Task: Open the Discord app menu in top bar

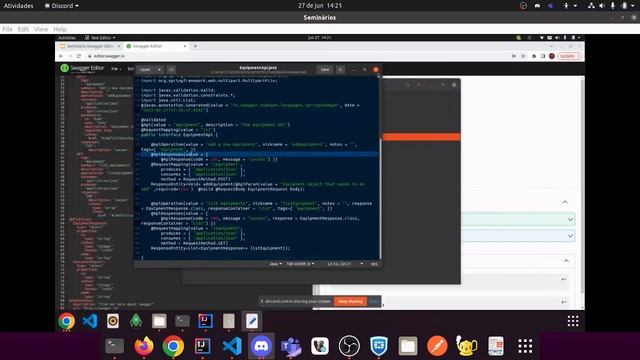Action: (x=62, y=6)
